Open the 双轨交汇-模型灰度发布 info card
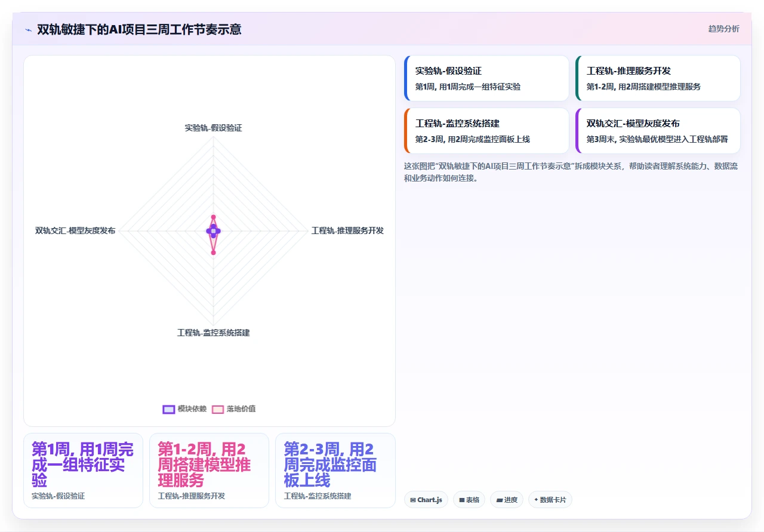Viewport: 764px width, 532px height. pyautogui.click(x=658, y=131)
